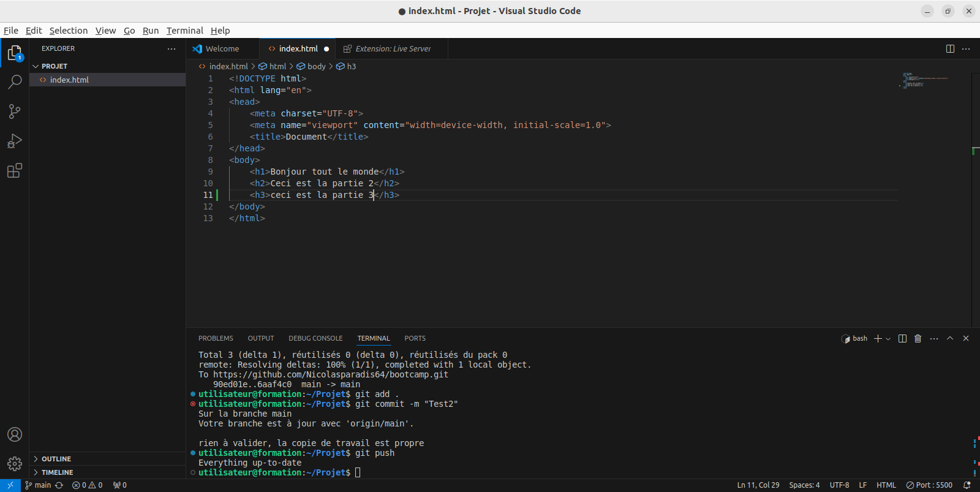Click the Port : 5500 Live Server status
The height and width of the screenshot is (492, 980).
tap(929, 485)
